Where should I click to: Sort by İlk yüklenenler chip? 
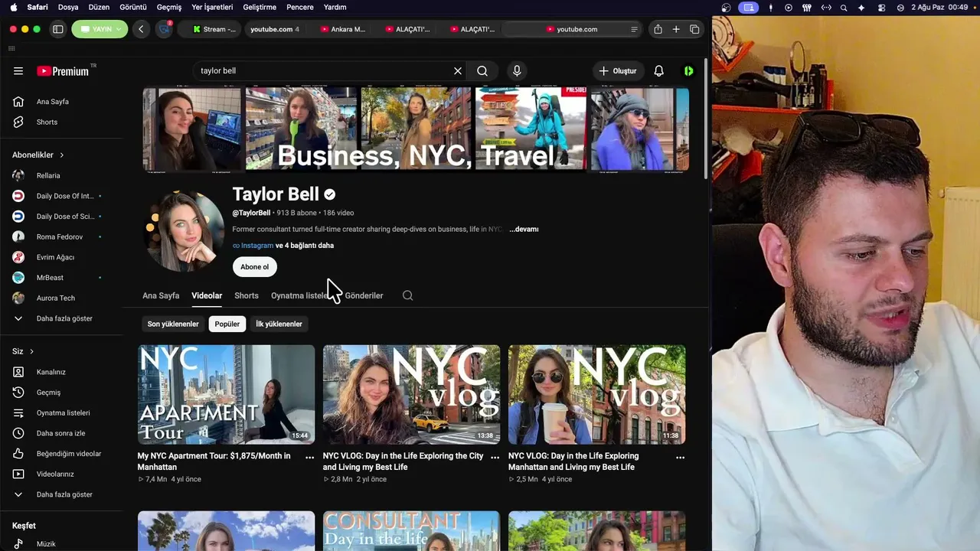coord(279,324)
